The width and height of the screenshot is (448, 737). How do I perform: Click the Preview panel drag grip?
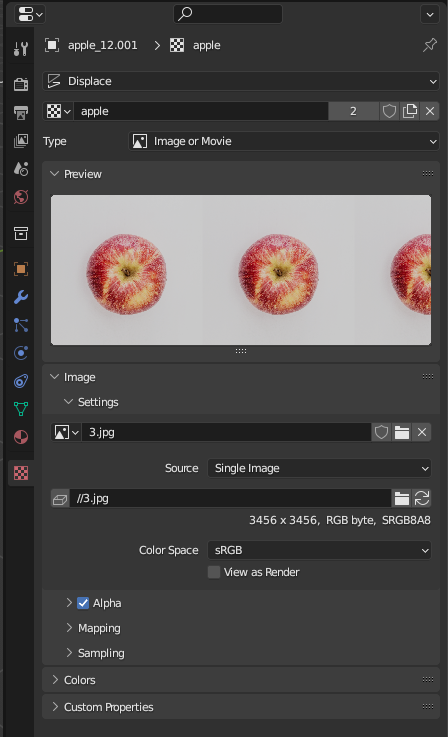(x=428, y=173)
